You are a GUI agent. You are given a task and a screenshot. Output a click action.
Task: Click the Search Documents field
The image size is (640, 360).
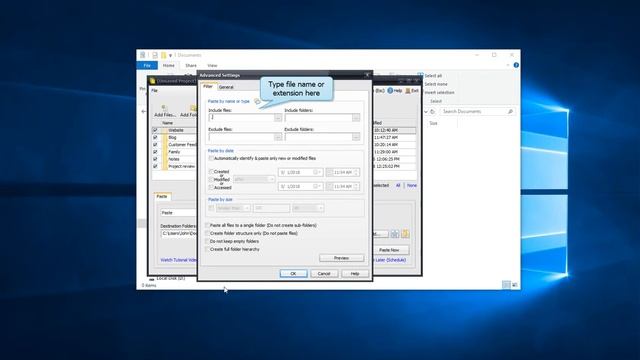tap(477, 111)
